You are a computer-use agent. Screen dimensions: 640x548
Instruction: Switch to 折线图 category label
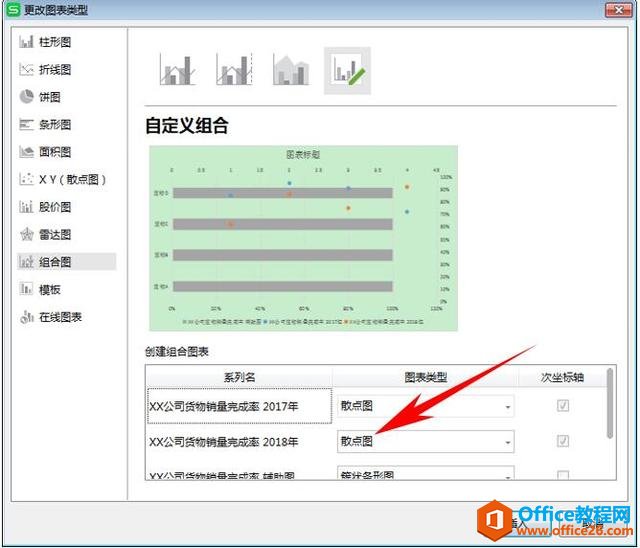click(x=55, y=69)
